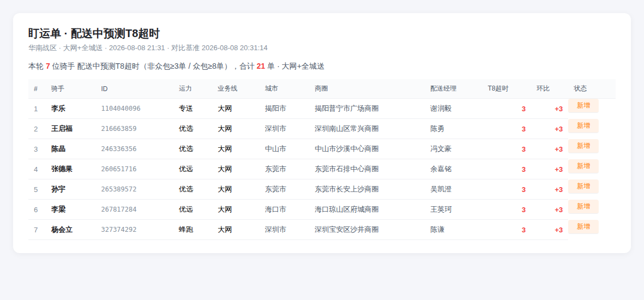This screenshot has width=644, height=300.
Task: Click the 新增 status badge for 陈晶
Action: [x=583, y=146]
